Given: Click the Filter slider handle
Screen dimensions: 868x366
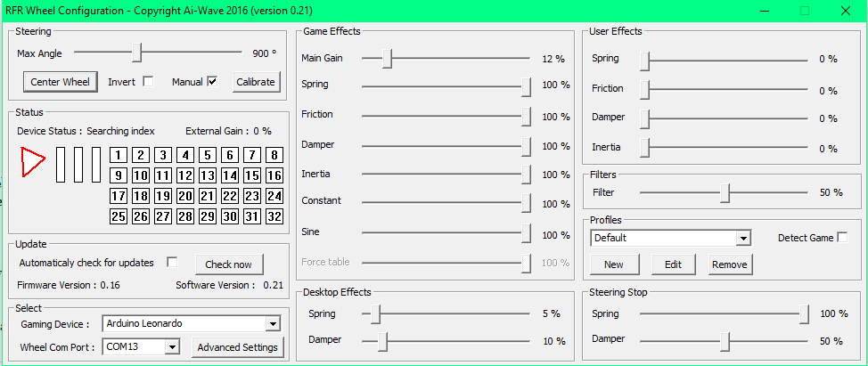Looking at the screenshot, I should click(x=725, y=193).
